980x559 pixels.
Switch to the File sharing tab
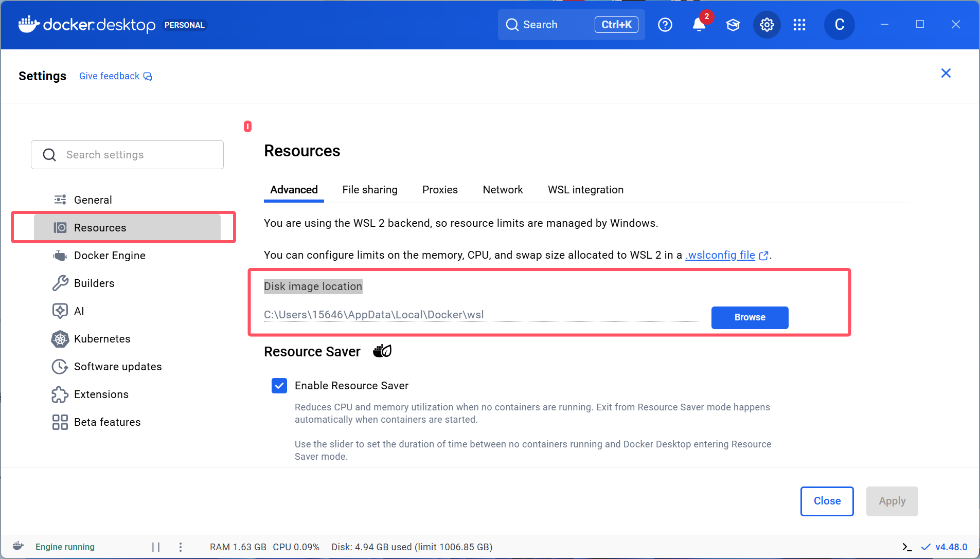[370, 190]
